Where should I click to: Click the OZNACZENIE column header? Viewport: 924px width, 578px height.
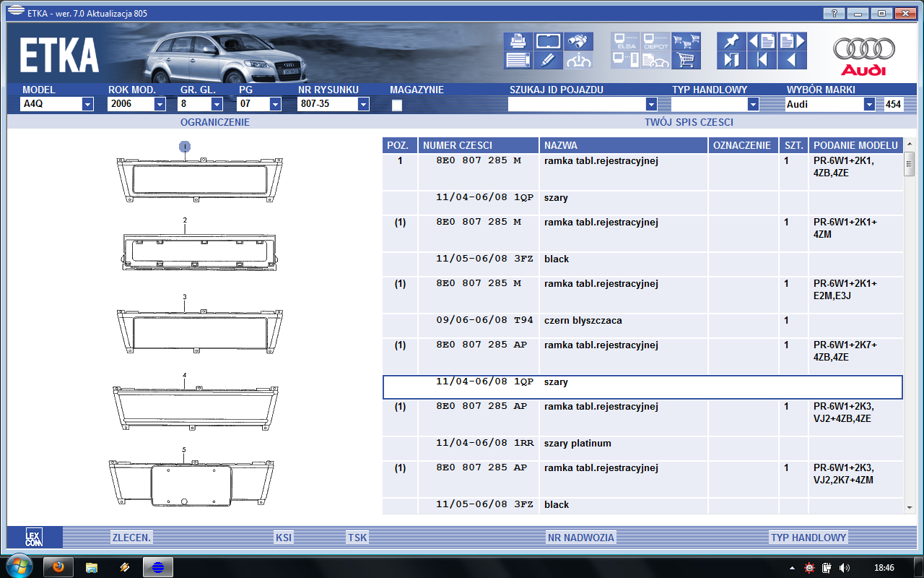tap(744, 145)
